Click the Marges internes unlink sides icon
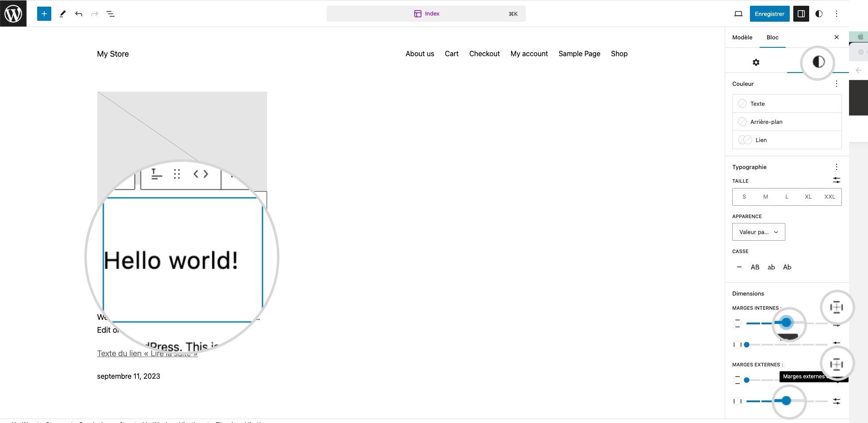The image size is (868, 423). pyautogui.click(x=837, y=307)
